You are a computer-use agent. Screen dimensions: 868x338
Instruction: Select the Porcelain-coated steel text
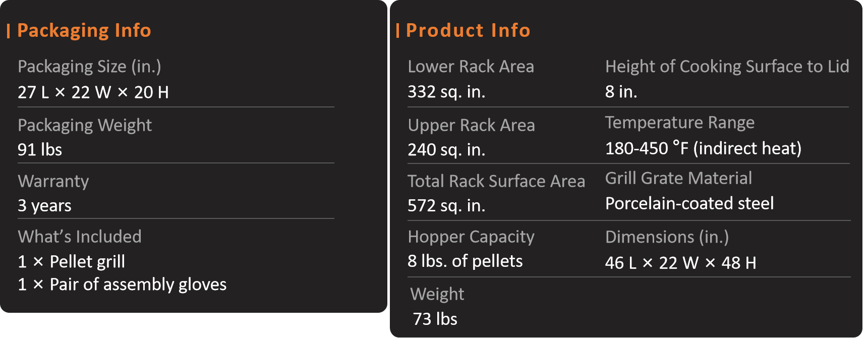click(x=689, y=203)
